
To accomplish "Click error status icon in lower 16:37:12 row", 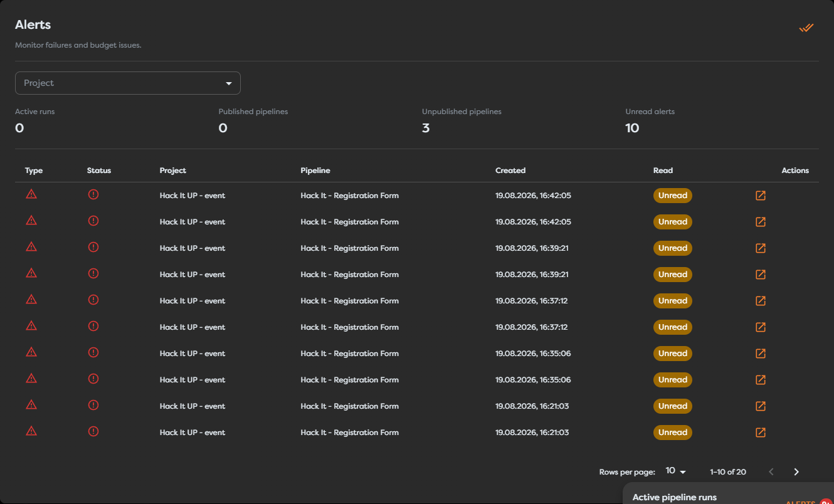I will point(93,326).
